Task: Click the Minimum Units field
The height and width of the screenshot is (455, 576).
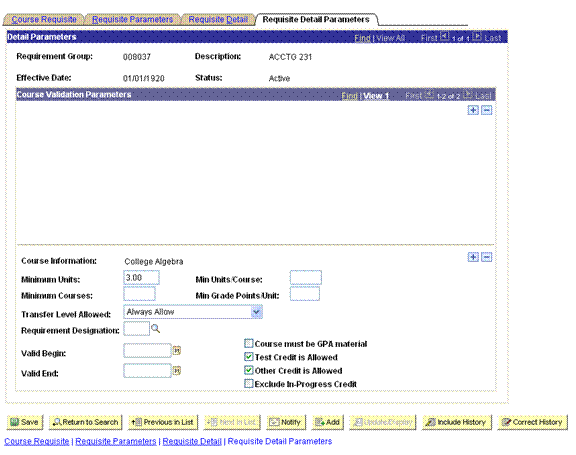Action: 141,278
